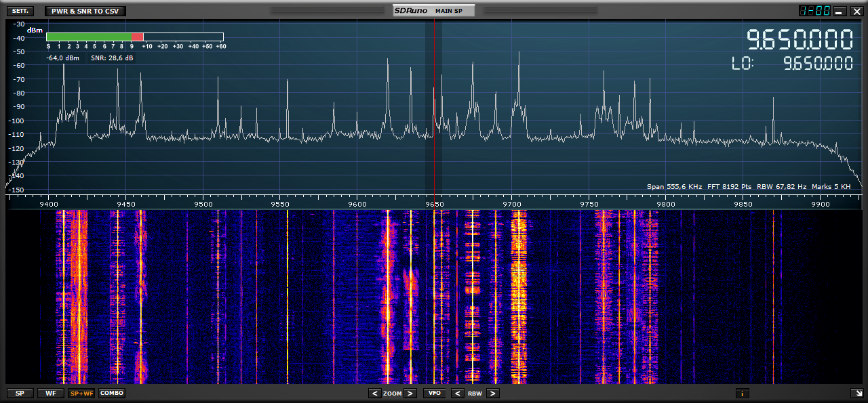Open the SETT. settings panel

19,11
